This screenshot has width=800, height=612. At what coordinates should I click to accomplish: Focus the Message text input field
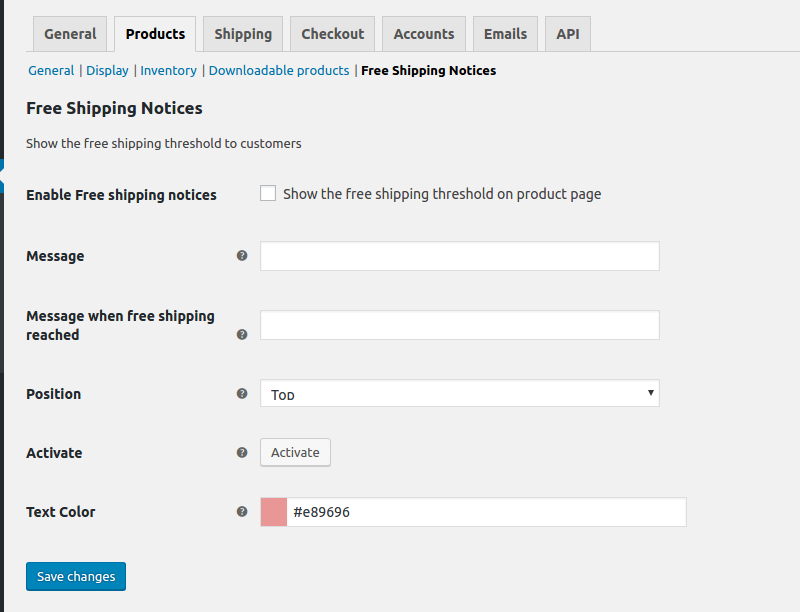coord(460,256)
